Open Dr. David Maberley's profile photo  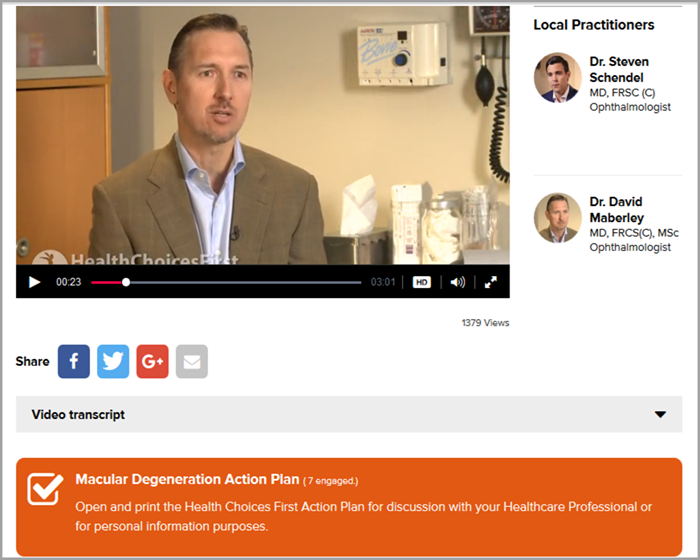point(558,218)
